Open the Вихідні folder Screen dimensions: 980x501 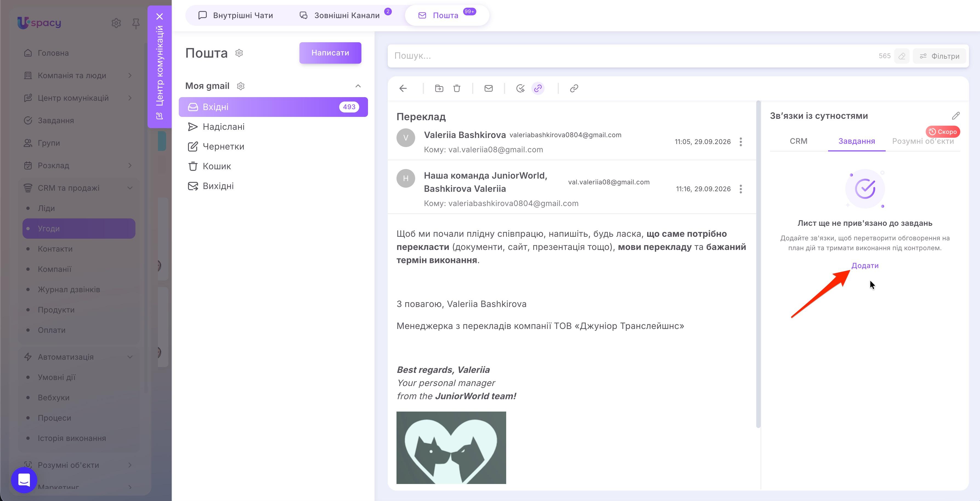[273, 186]
